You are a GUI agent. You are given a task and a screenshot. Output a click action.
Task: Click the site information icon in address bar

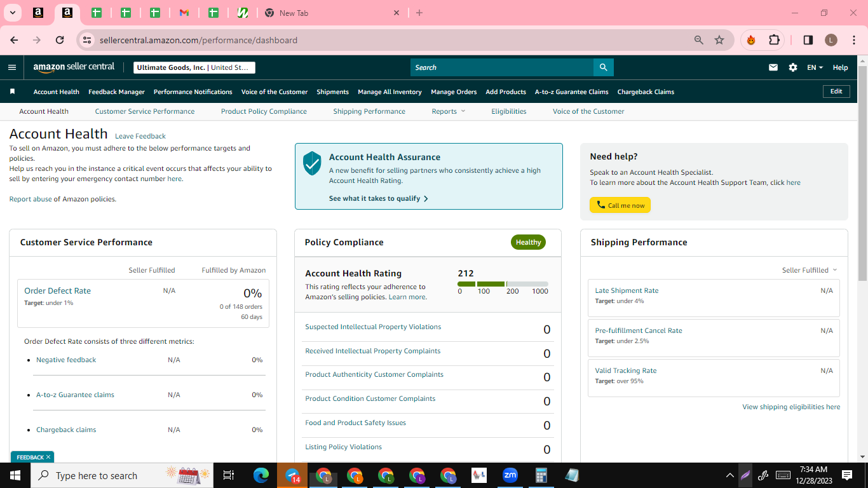coord(88,40)
